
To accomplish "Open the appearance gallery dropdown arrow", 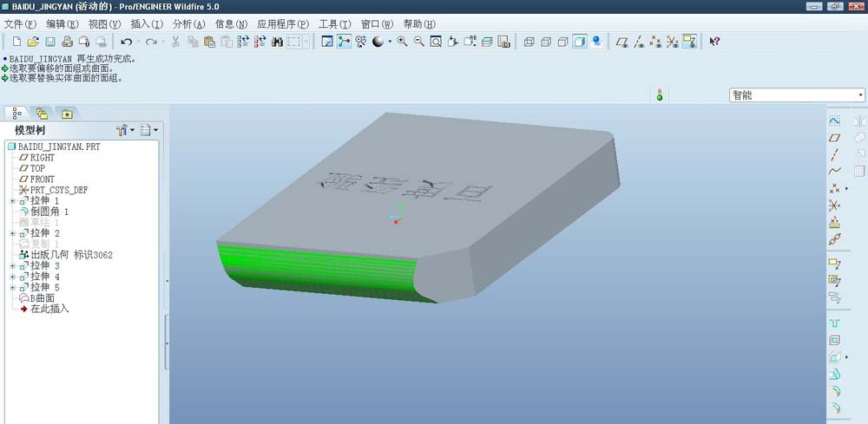I will pos(390,42).
